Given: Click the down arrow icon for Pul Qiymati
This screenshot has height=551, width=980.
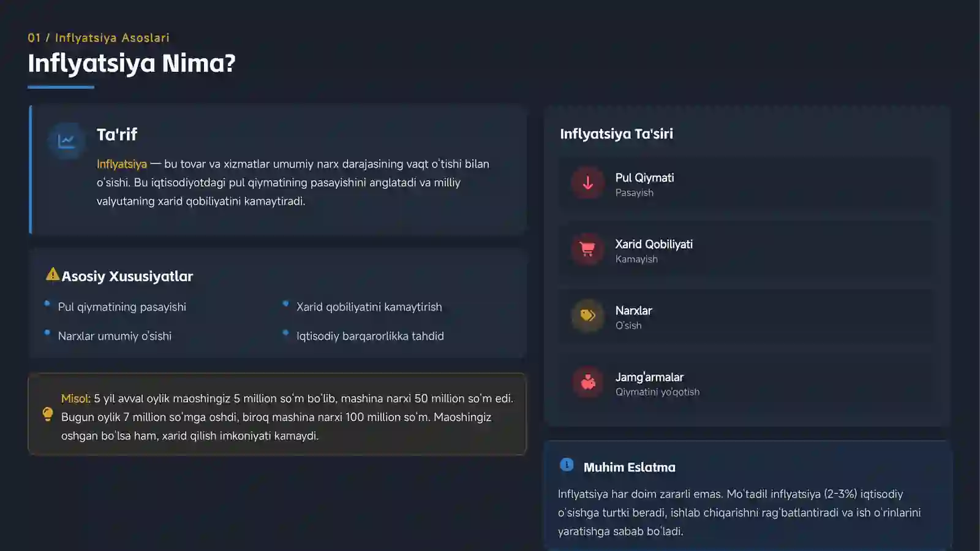Looking at the screenshot, I should click(x=587, y=183).
